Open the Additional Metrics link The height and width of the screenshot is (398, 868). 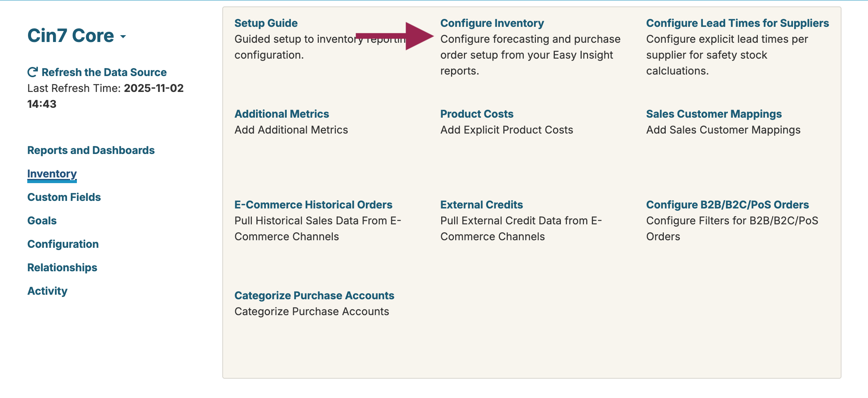[281, 114]
